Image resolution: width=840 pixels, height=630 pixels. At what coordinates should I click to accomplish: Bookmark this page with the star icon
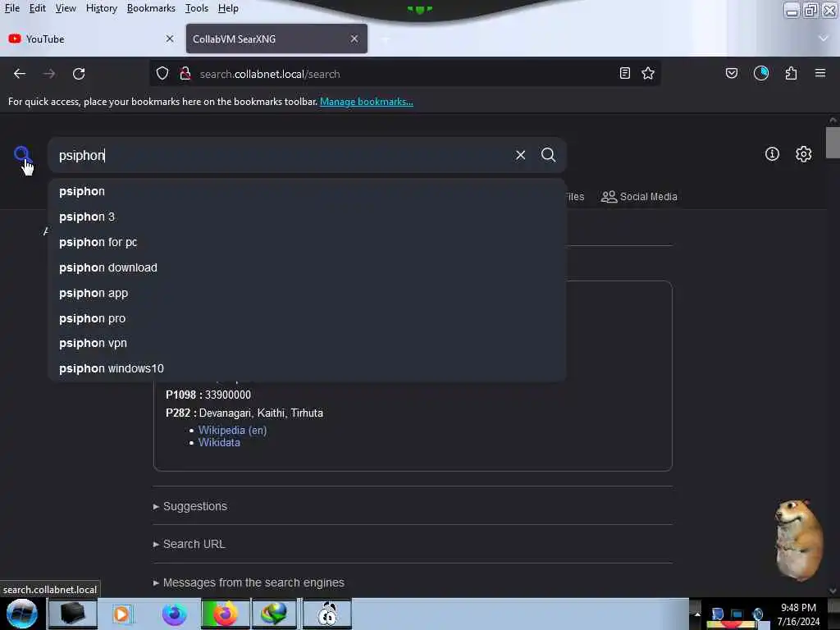coord(648,73)
